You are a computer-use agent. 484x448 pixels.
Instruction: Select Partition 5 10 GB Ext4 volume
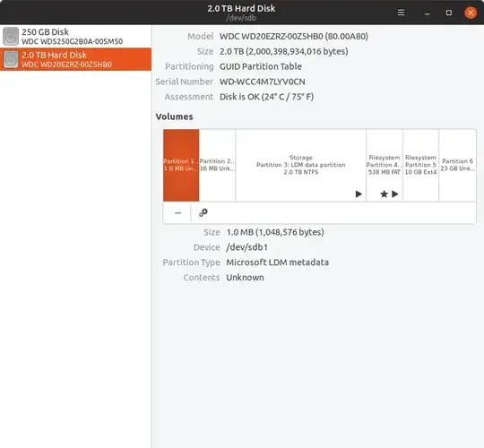[420, 166]
